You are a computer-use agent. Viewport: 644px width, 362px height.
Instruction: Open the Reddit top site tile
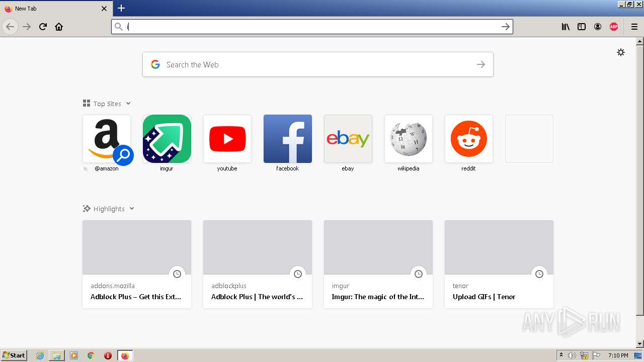click(x=469, y=139)
